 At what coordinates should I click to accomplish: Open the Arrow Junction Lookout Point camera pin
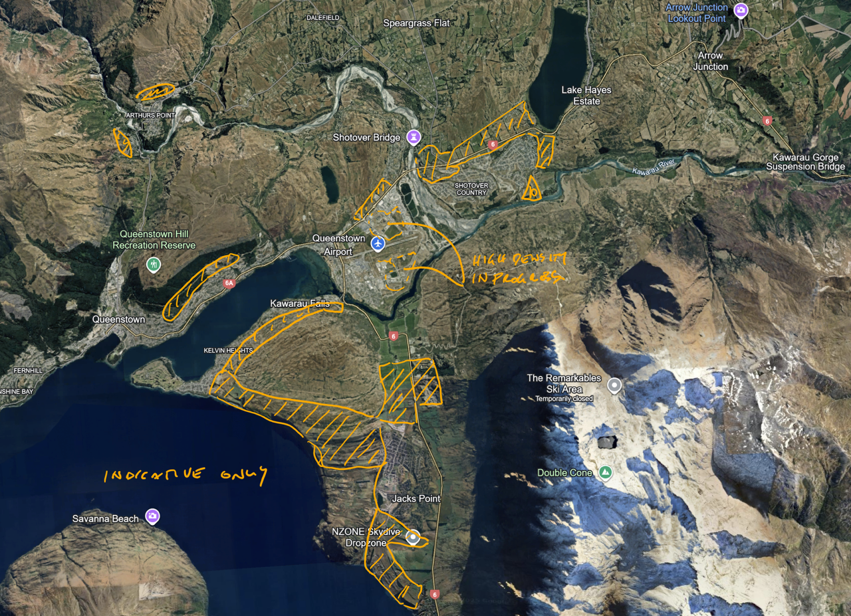741,11
